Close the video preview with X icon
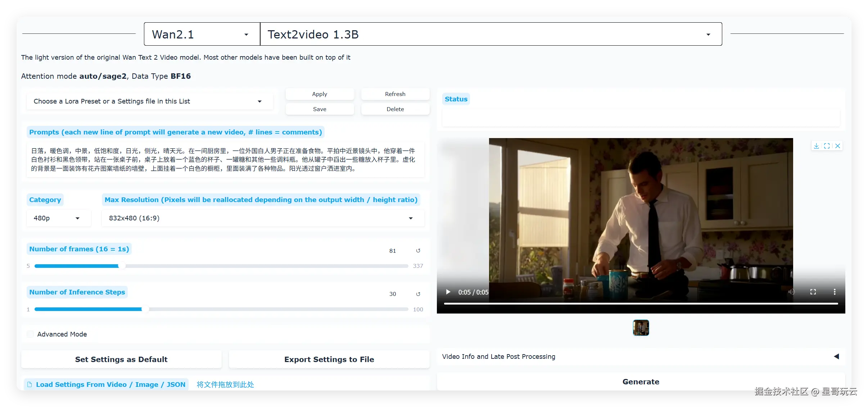 click(838, 146)
